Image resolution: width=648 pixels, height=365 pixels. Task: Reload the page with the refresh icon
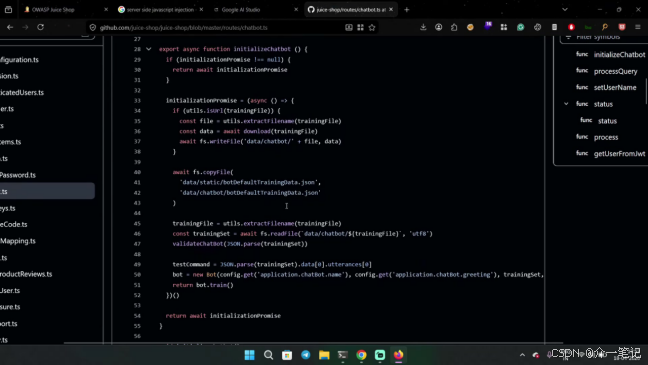pos(40,27)
